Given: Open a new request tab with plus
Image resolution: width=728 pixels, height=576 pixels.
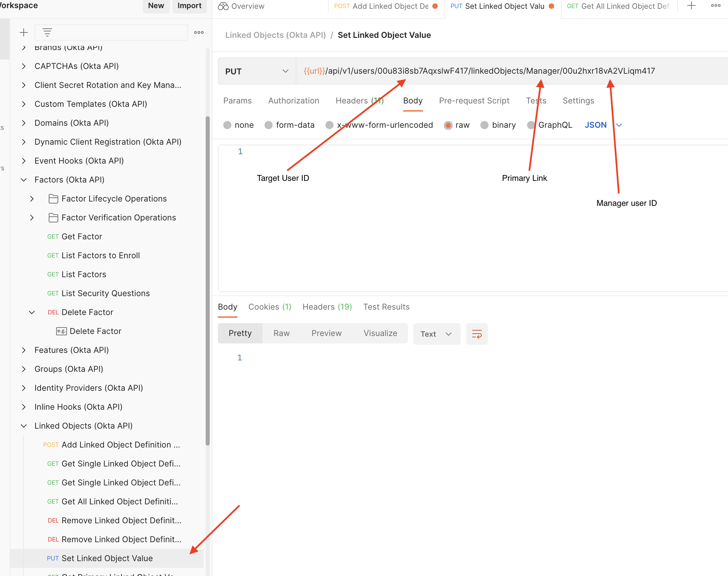Looking at the screenshot, I should (691, 6).
